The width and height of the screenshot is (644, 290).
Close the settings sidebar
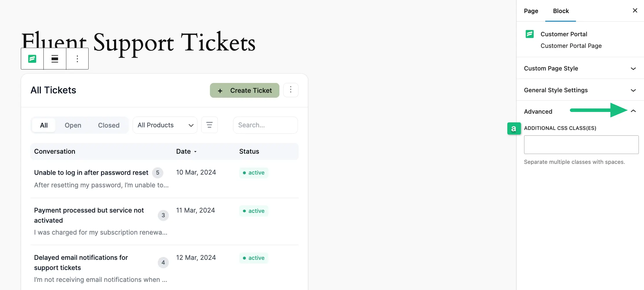635,11
